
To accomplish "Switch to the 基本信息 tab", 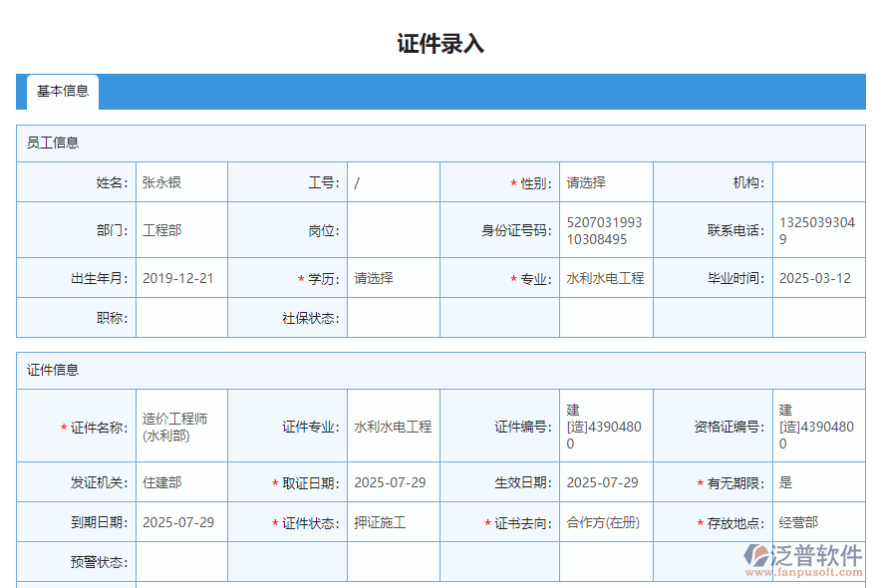I will coord(63,92).
